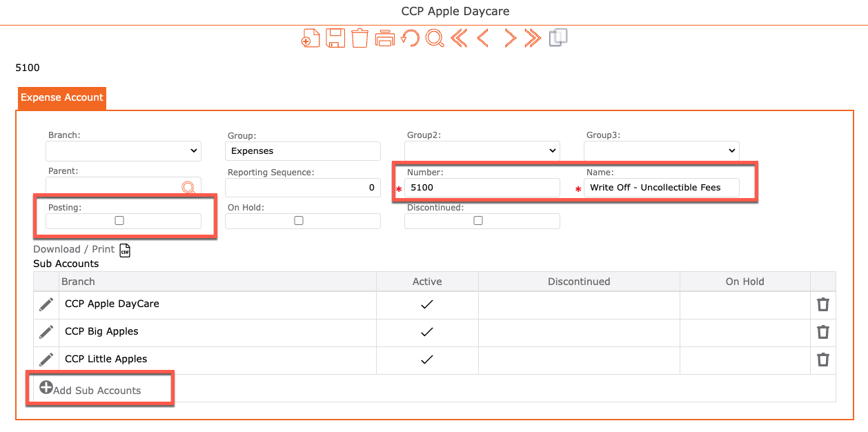Edit the CCP Big Apples sub account
The width and height of the screenshot is (868, 432).
[x=46, y=332]
